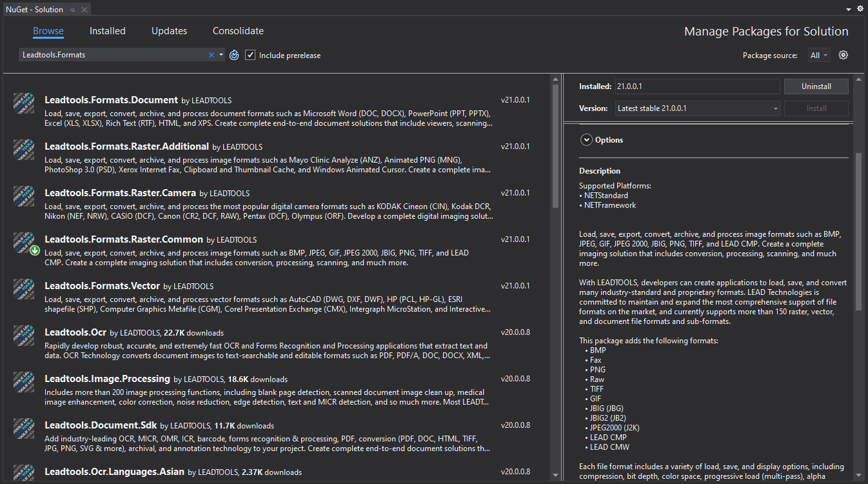Click the Leadtools.Formats.Raster.Common package icon
This screenshot has width=868, height=484.
coord(24,243)
